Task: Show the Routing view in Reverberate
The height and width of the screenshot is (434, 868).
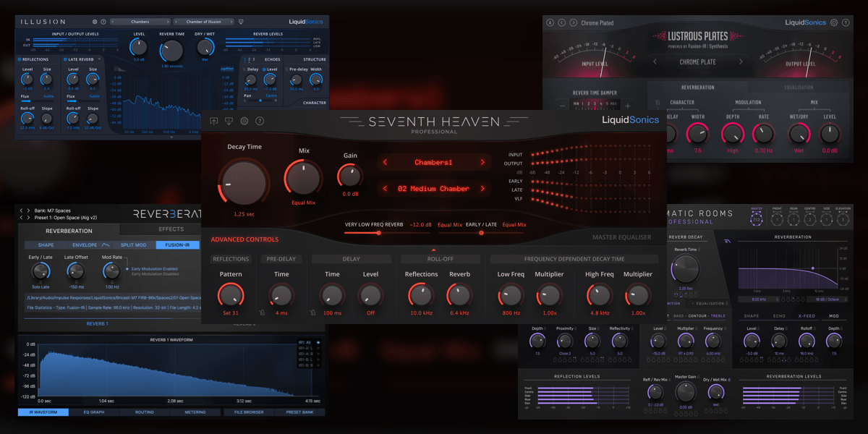Action: 144,412
